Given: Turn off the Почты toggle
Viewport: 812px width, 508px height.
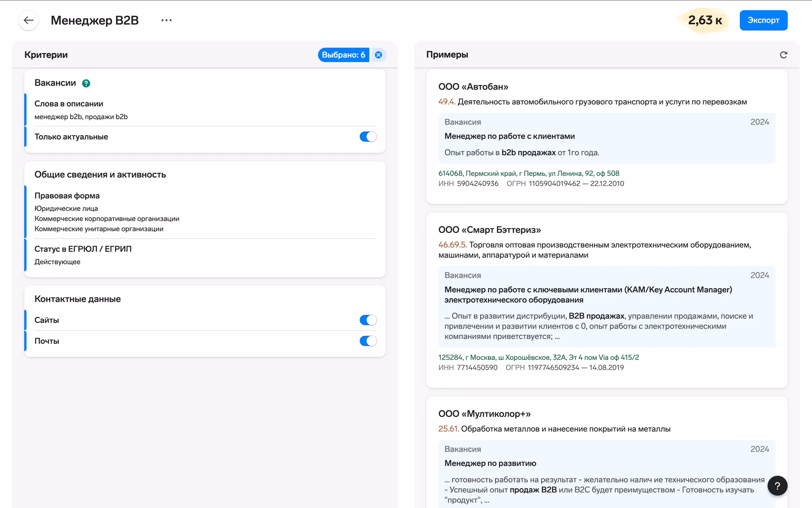Looking at the screenshot, I should coord(368,341).
